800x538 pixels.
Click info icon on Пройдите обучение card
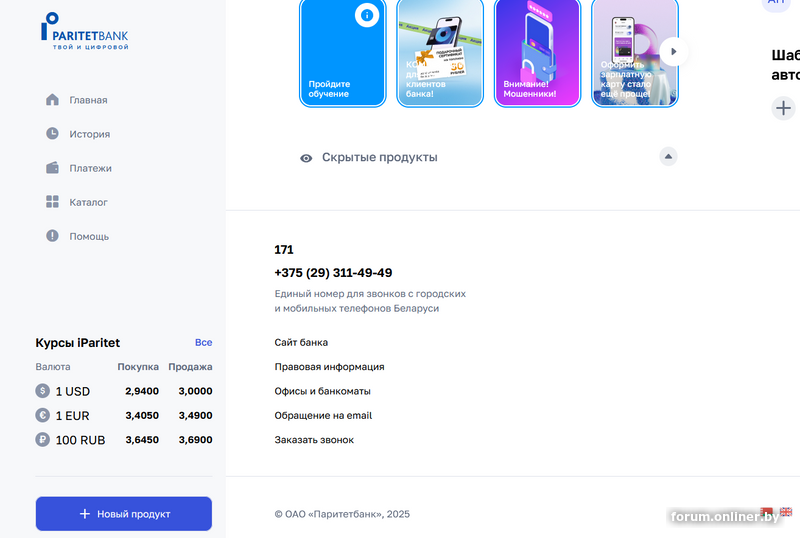coord(367,15)
